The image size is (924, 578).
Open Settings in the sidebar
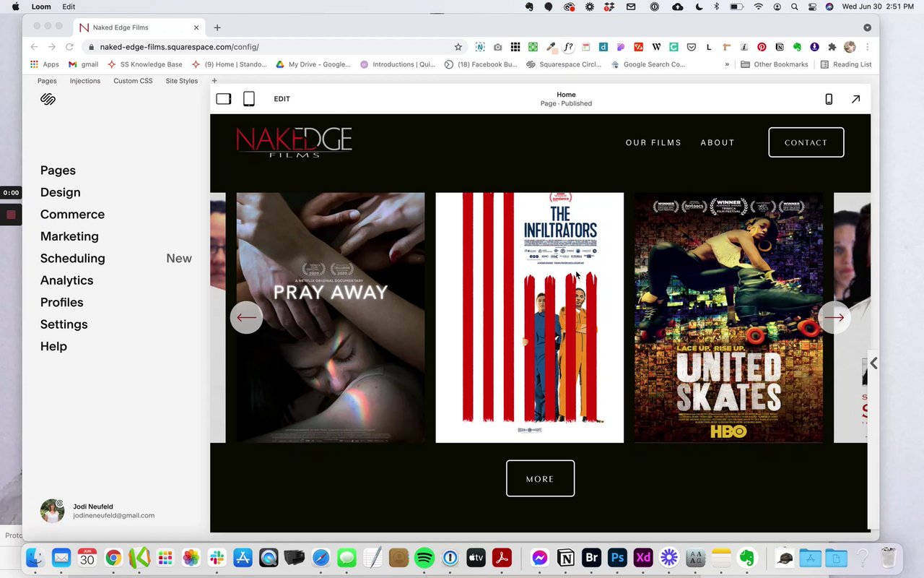pyautogui.click(x=64, y=324)
